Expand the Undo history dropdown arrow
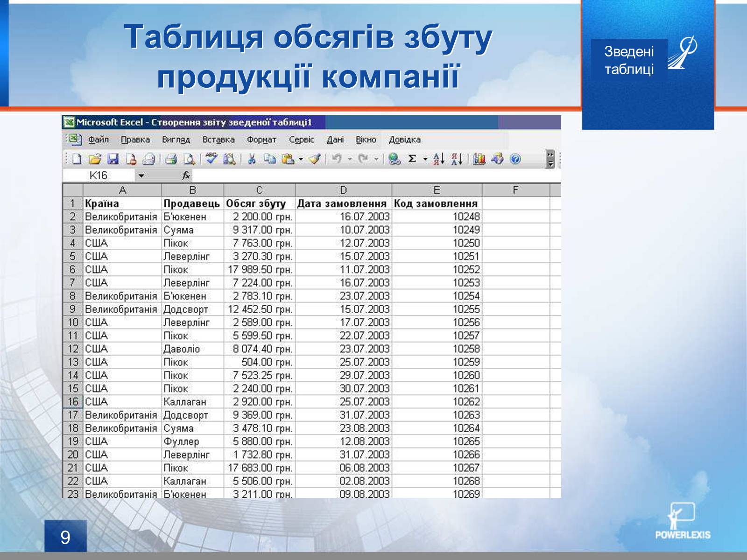The image size is (747, 560). click(349, 160)
